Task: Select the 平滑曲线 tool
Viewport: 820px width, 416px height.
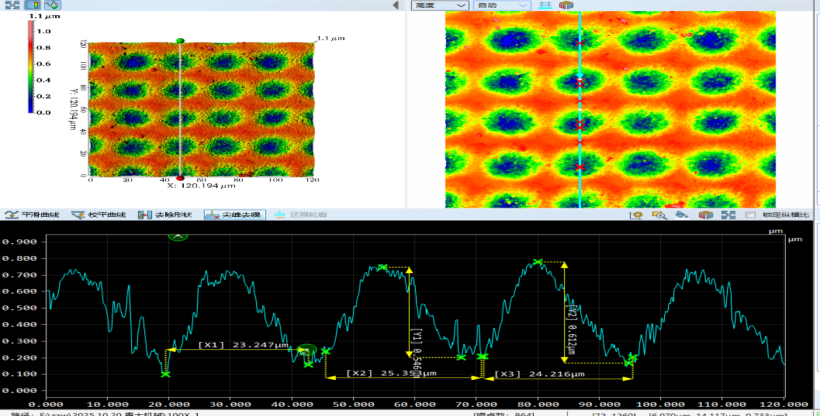Action: coord(33,215)
